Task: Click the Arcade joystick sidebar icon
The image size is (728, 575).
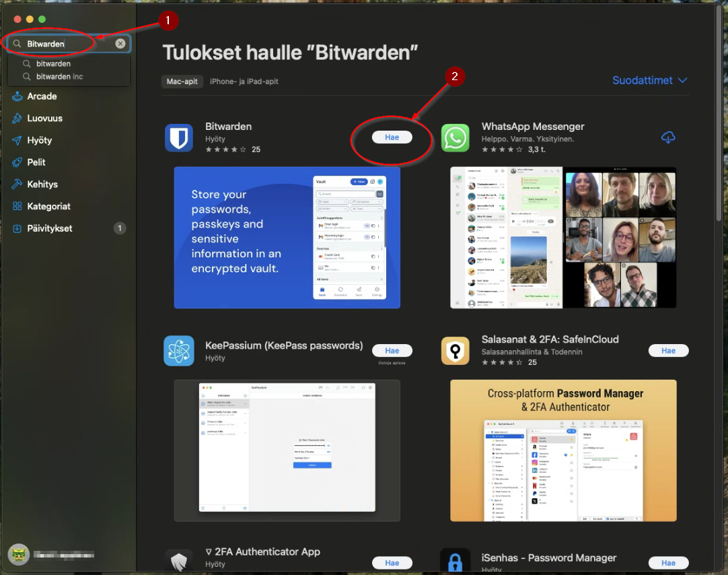Action: click(x=17, y=96)
